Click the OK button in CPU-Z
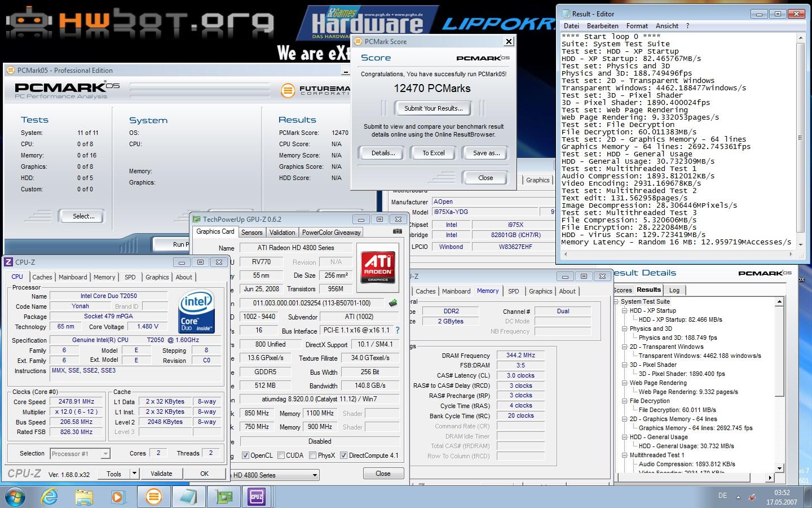 coord(204,474)
